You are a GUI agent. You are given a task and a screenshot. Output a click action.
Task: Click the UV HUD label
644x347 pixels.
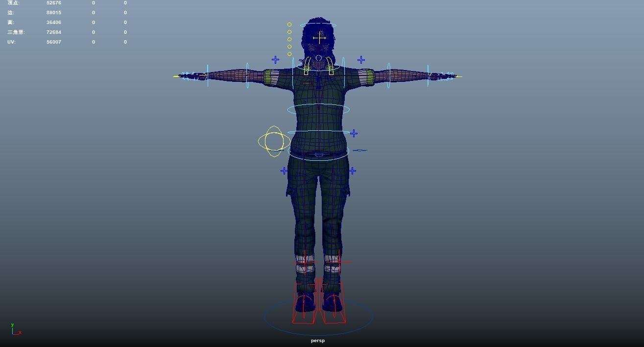11,42
